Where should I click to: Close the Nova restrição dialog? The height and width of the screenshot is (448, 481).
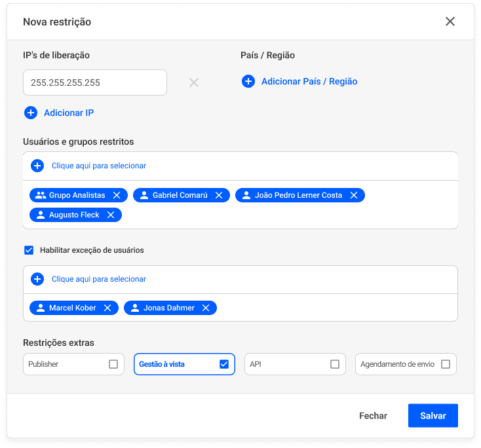click(450, 22)
